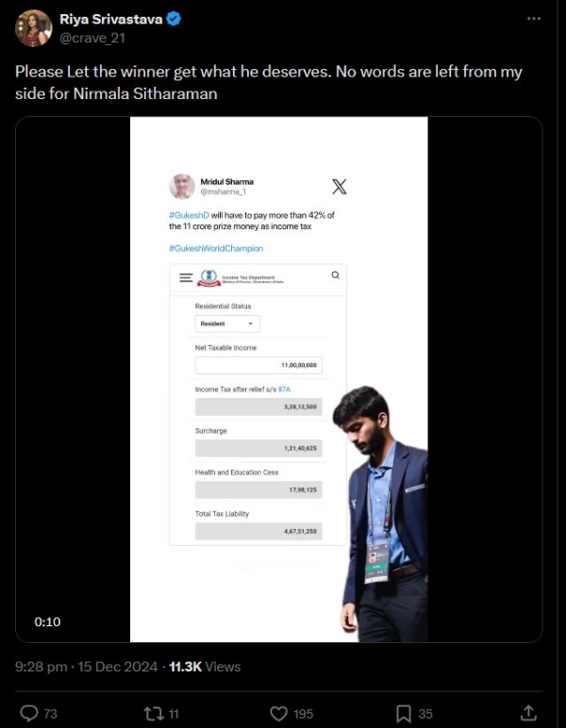The width and height of the screenshot is (566, 728).
Task: Repost using the retweet icon
Action: (x=153, y=713)
